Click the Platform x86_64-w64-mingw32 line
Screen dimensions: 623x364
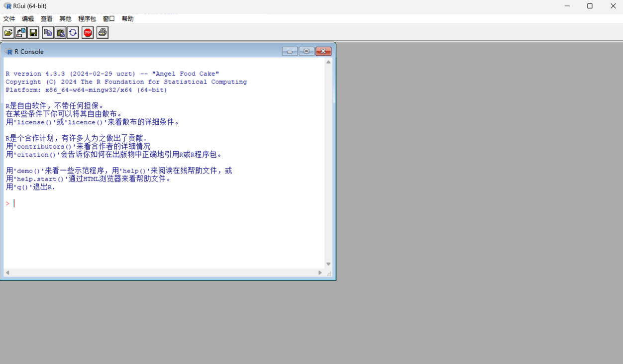[x=86, y=90]
